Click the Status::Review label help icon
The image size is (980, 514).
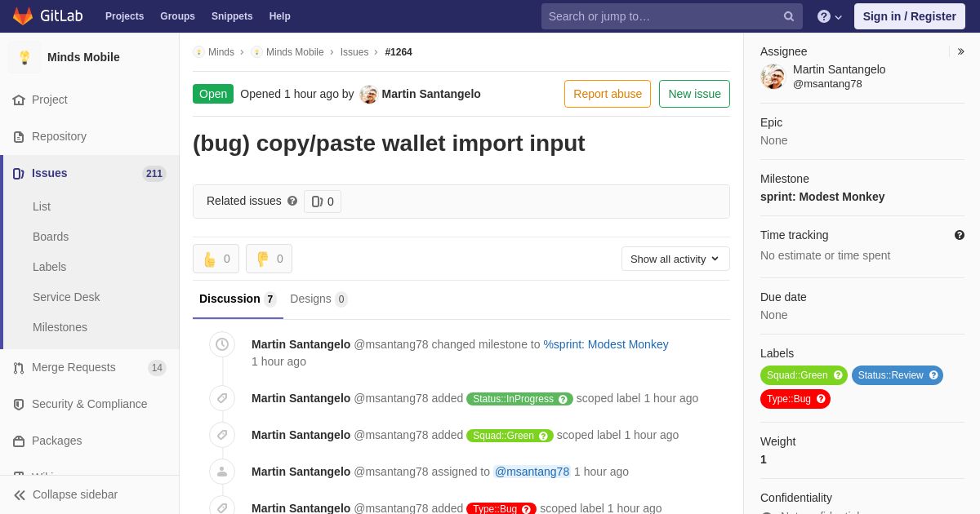pyautogui.click(x=933, y=375)
